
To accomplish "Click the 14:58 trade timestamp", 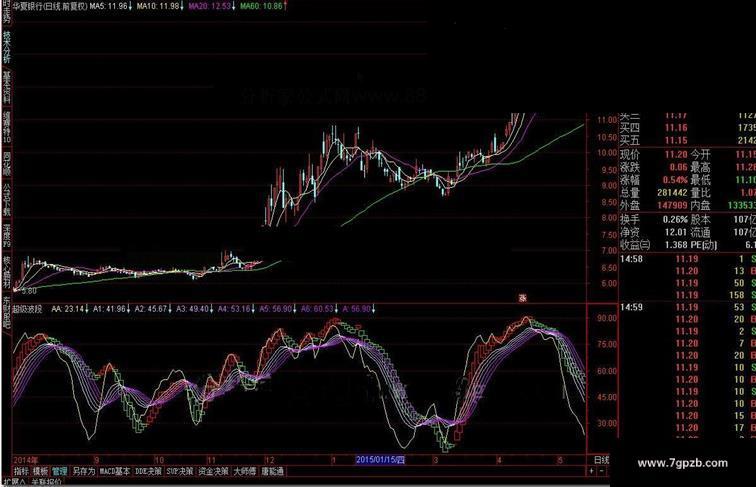I will 631,259.
